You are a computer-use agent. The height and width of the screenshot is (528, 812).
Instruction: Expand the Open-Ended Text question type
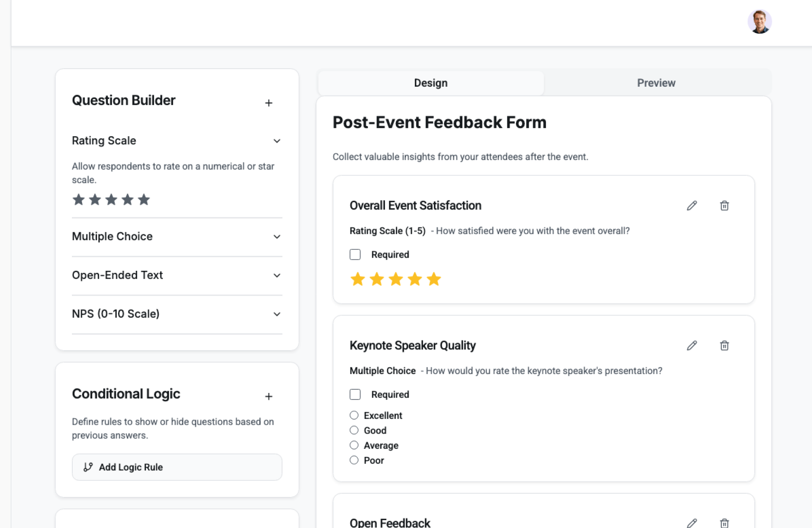[x=277, y=275]
